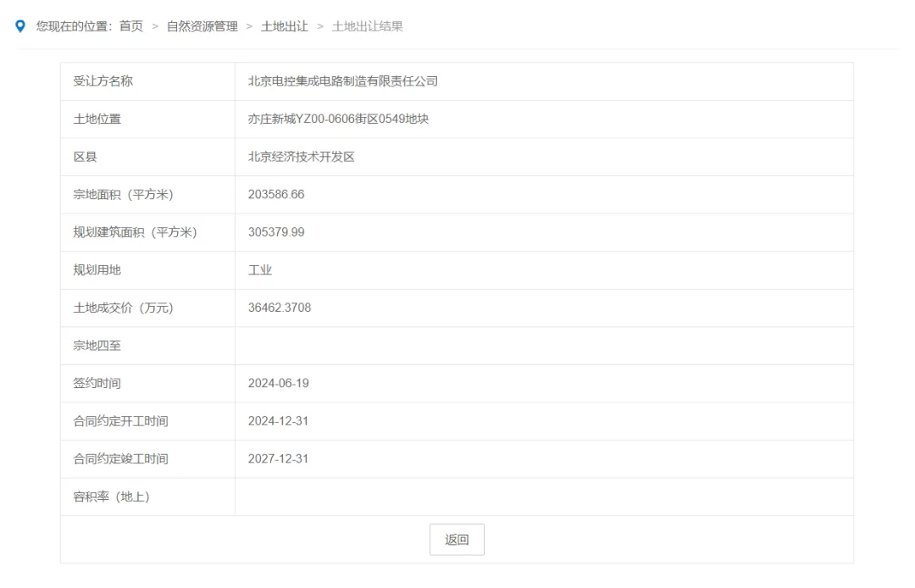Select the 受让方名称 label cell
The width and height of the screenshot is (915, 588).
[x=147, y=81]
